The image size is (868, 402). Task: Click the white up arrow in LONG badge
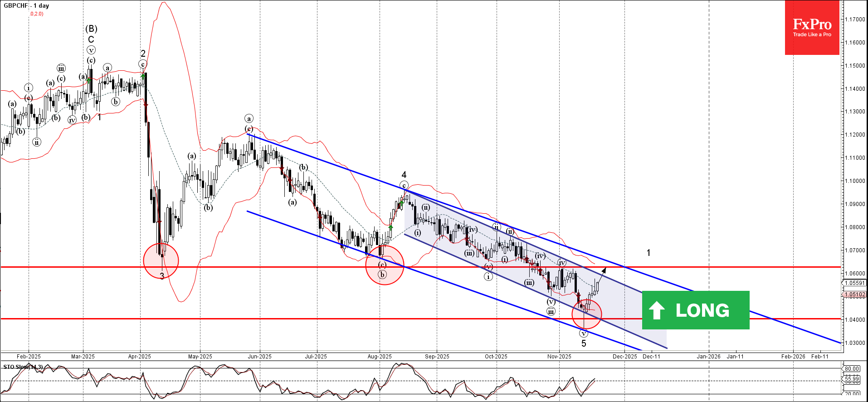tap(657, 310)
